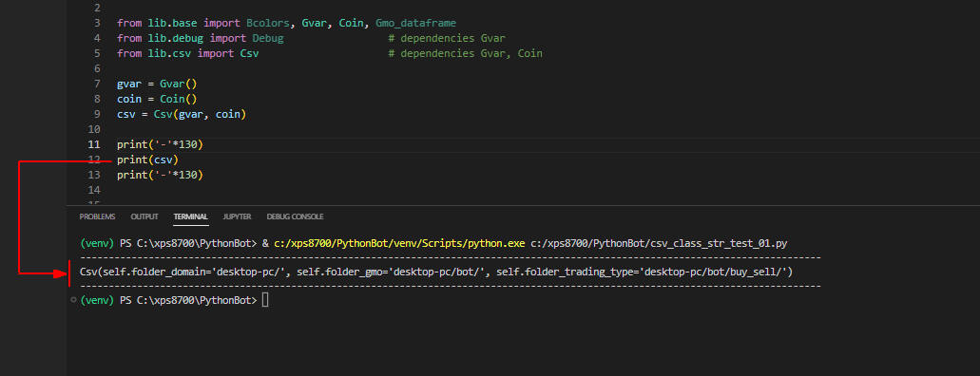Click the '# dependencies Gvar, Coin' comment

pyautogui.click(x=465, y=54)
